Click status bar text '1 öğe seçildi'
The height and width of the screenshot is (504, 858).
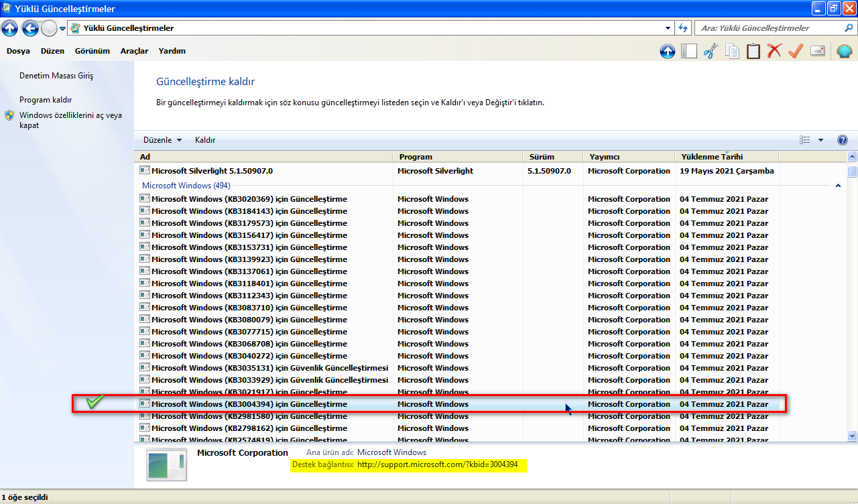pyautogui.click(x=24, y=497)
